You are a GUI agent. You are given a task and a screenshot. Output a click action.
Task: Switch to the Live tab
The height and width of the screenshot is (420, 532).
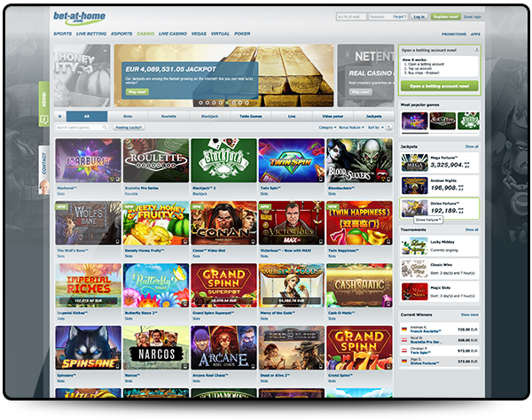coord(292,116)
